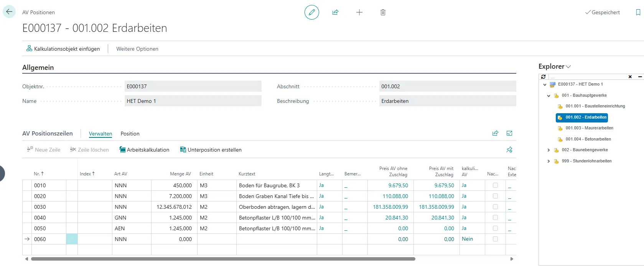Click the back arrow button
Screen dimensions: 644x266
[9, 12]
